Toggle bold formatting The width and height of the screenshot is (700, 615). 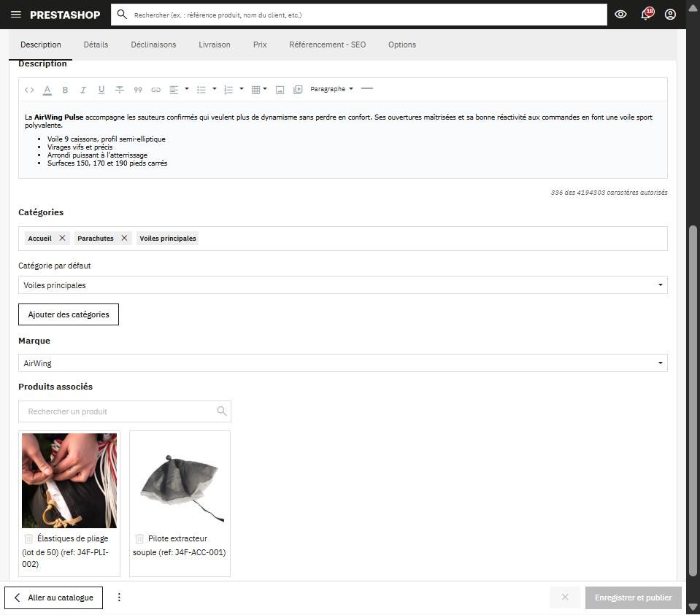click(65, 90)
